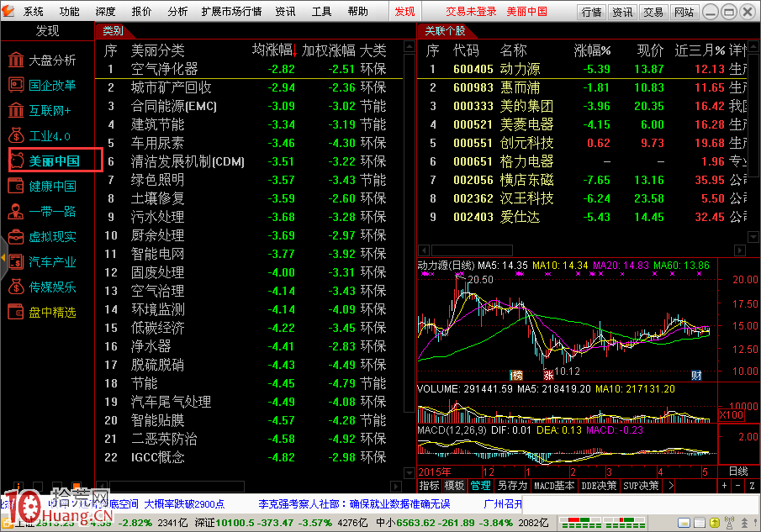
Task: Sort categories by 加权涨幅 column
Action: 329,50
